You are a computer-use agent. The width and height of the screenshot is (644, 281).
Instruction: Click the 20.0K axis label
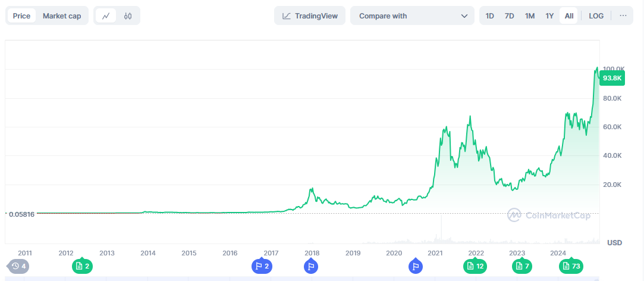tap(612, 185)
